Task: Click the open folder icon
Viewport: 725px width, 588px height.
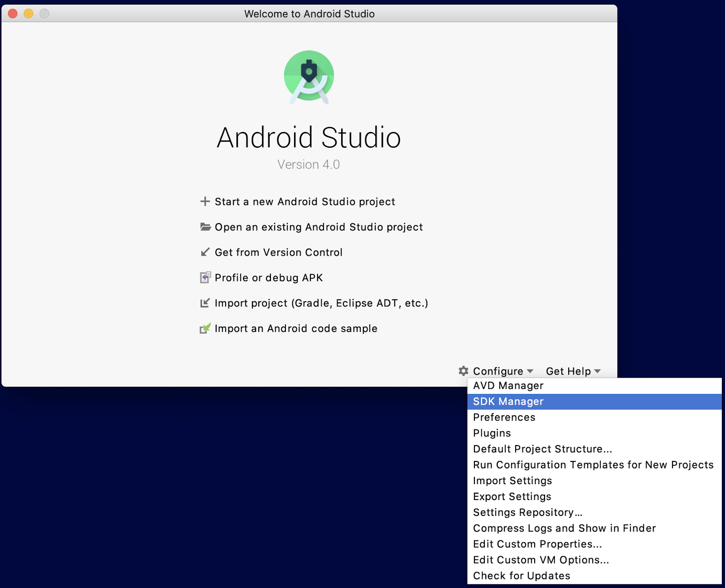Action: click(x=205, y=227)
